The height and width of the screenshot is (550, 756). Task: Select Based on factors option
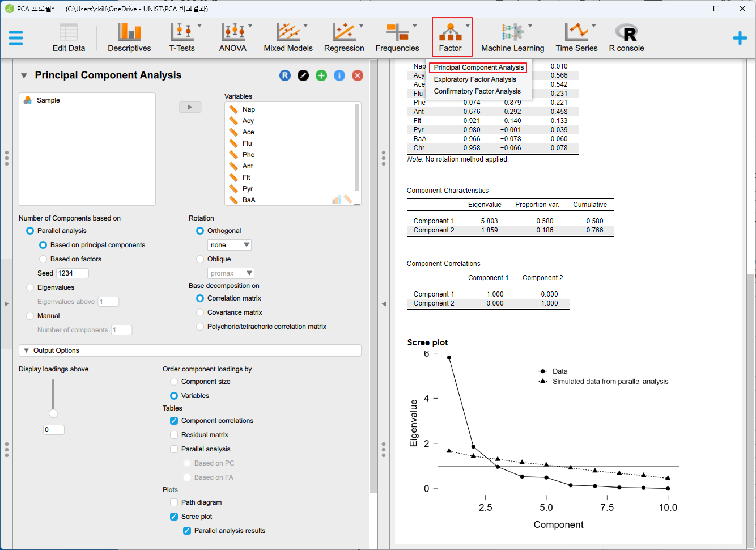pos(43,259)
